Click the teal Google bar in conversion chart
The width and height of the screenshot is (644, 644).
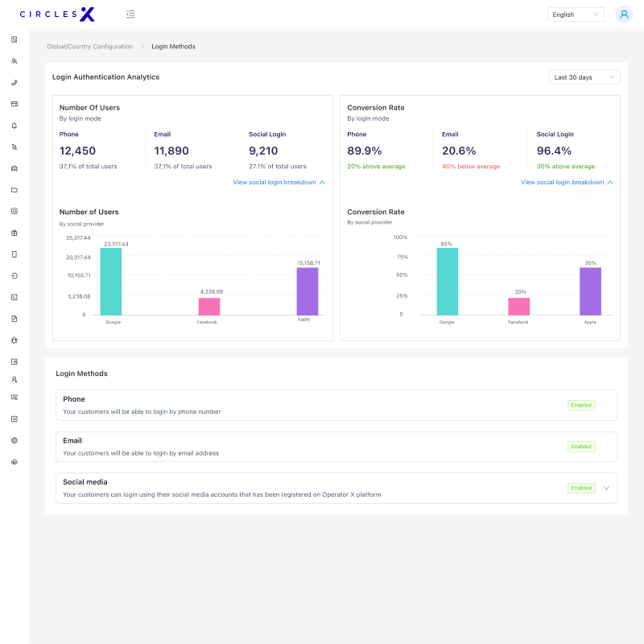(x=448, y=282)
